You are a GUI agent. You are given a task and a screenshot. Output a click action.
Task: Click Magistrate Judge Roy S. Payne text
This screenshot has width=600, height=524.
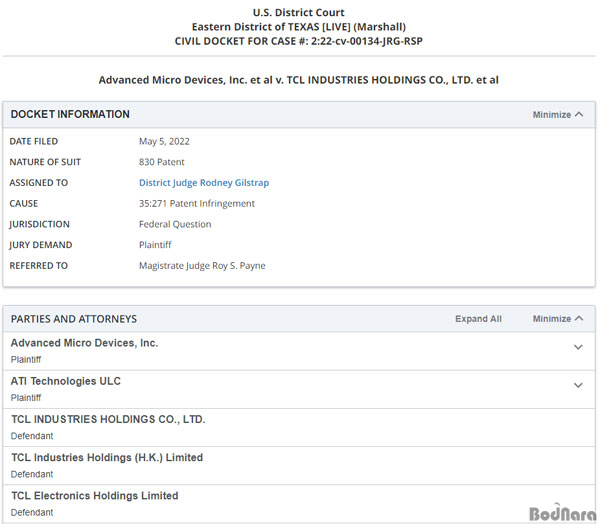[202, 266]
